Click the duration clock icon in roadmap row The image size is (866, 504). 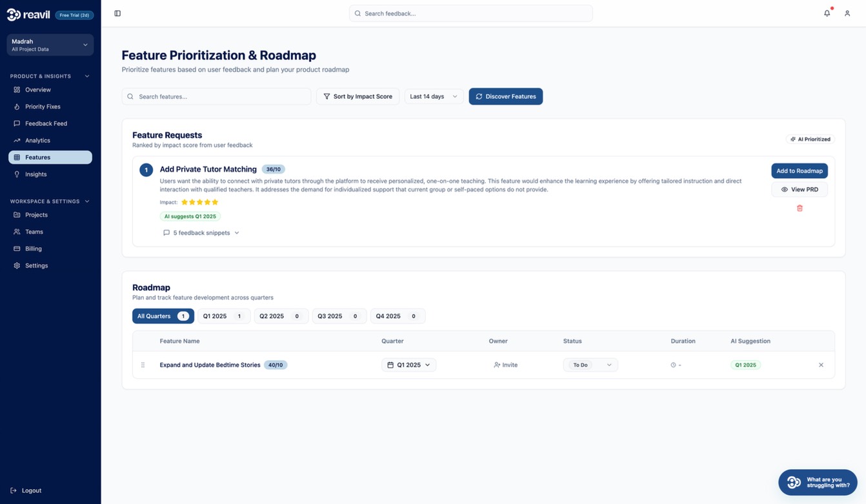tap(673, 365)
